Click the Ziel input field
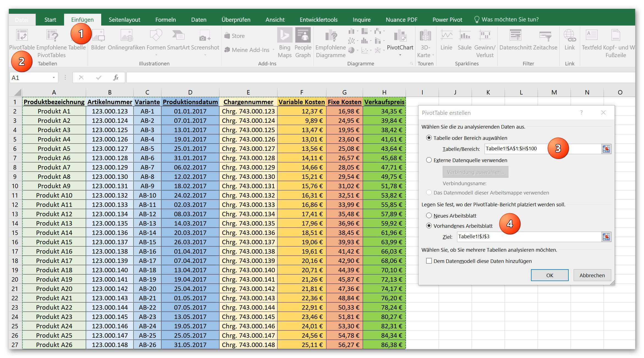 click(x=529, y=237)
